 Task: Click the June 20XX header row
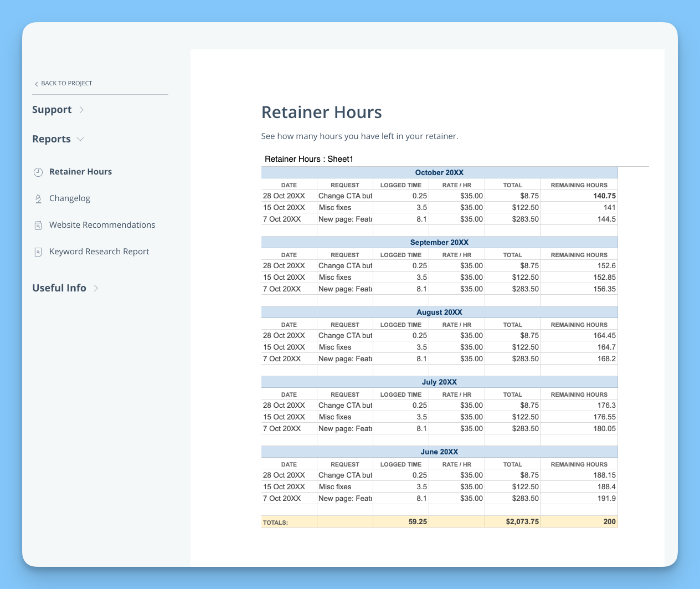(439, 452)
